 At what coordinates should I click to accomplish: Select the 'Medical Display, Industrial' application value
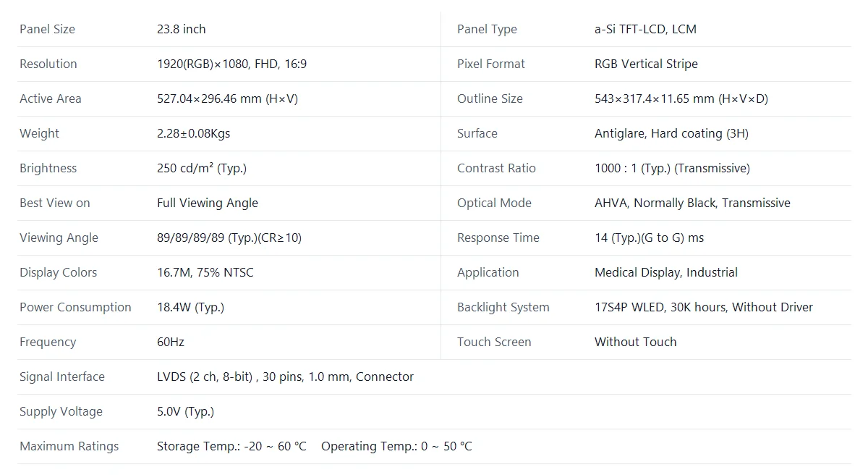[666, 272]
